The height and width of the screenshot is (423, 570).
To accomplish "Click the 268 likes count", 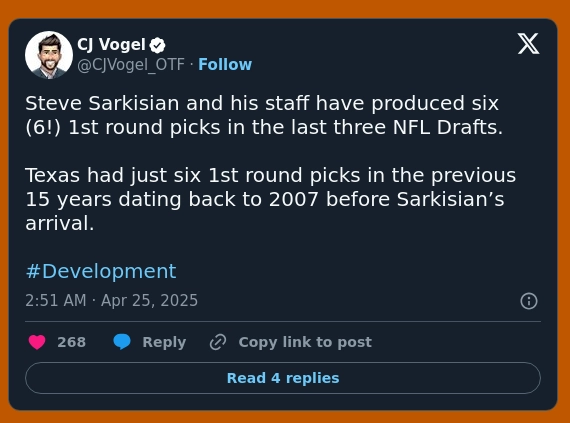I will point(72,342).
